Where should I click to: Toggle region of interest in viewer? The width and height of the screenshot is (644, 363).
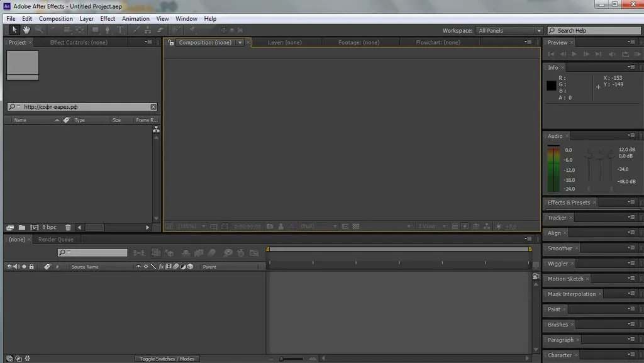click(x=225, y=226)
